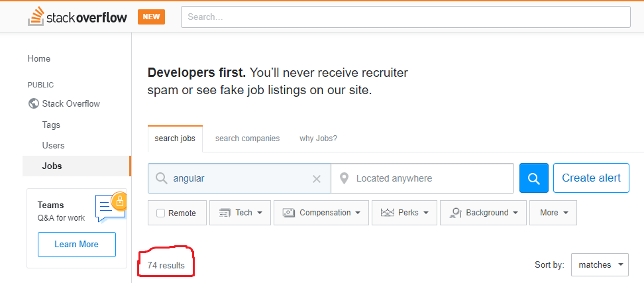Click the Stack Overflow globe icon
This screenshot has width=644, height=283.
click(33, 103)
